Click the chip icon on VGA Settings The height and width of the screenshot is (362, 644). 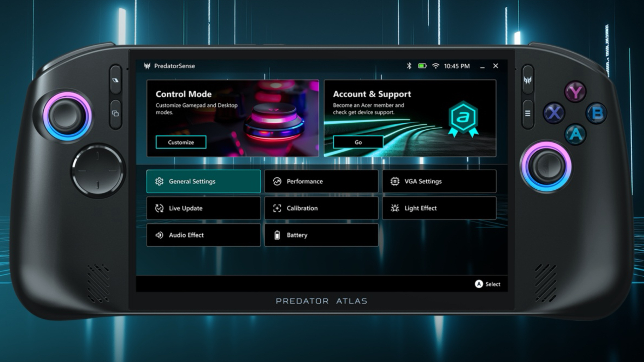pos(395,181)
